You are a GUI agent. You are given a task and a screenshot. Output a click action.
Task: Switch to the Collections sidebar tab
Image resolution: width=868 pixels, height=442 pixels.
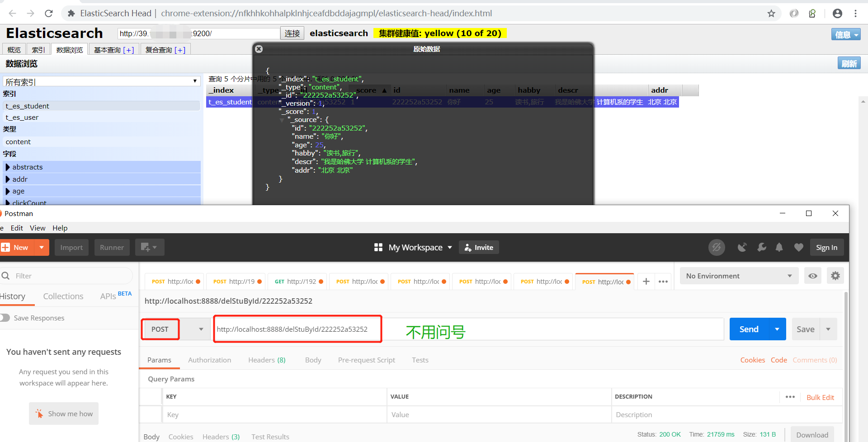[63, 296]
